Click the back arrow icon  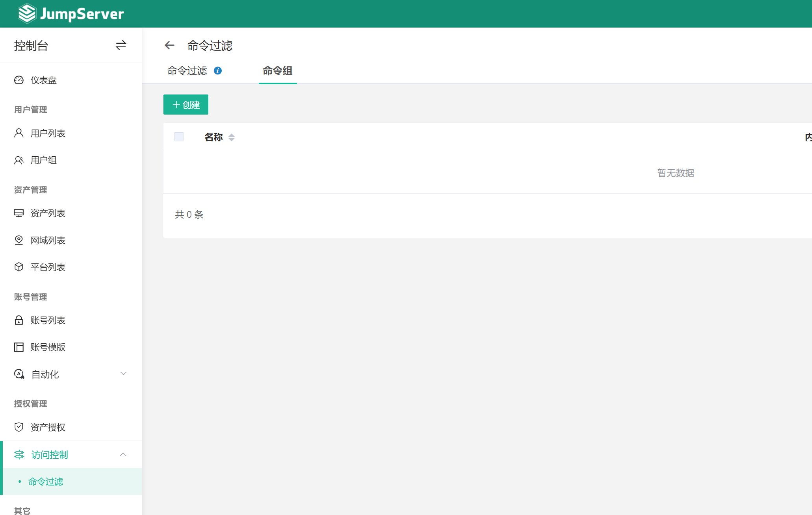169,45
